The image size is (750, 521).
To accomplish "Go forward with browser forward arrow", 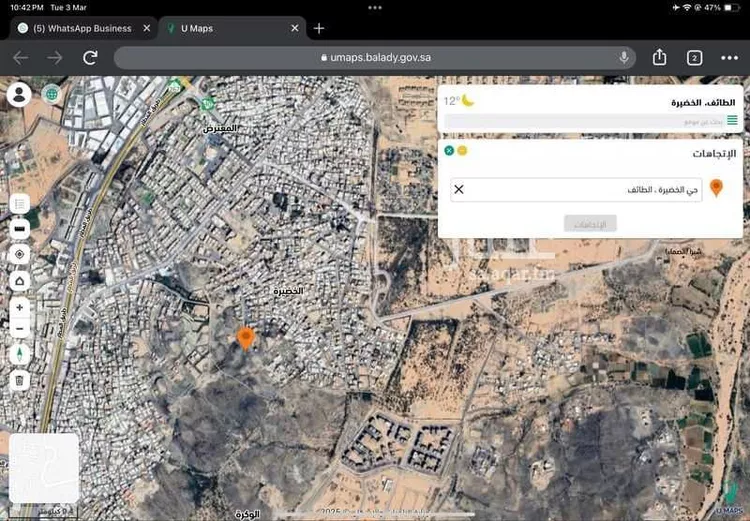I will click(x=55, y=58).
